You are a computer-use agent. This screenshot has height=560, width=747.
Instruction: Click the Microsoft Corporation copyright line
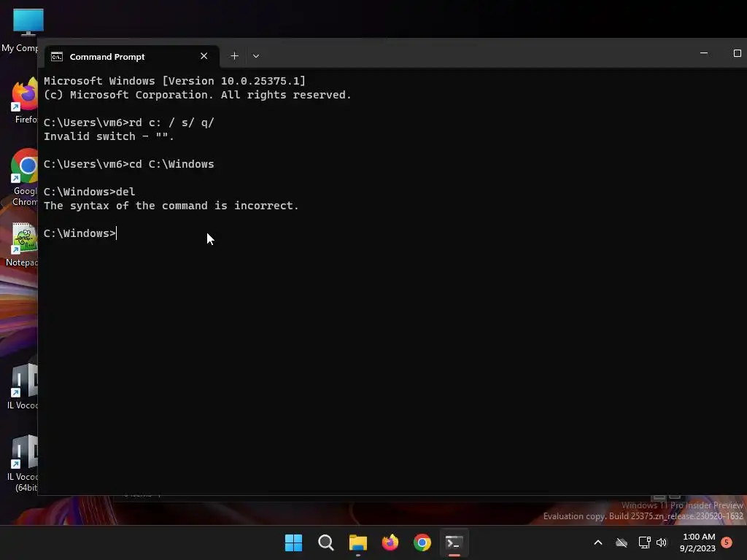tap(197, 96)
